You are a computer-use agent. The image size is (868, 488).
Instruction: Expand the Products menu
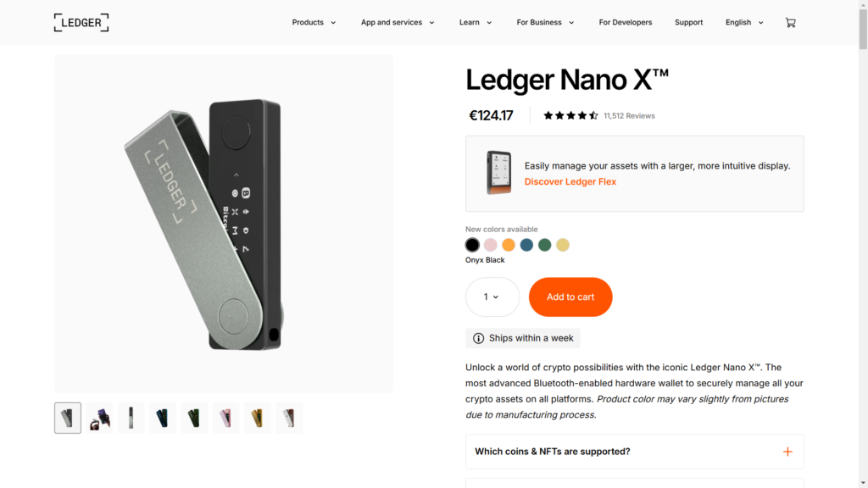[314, 23]
